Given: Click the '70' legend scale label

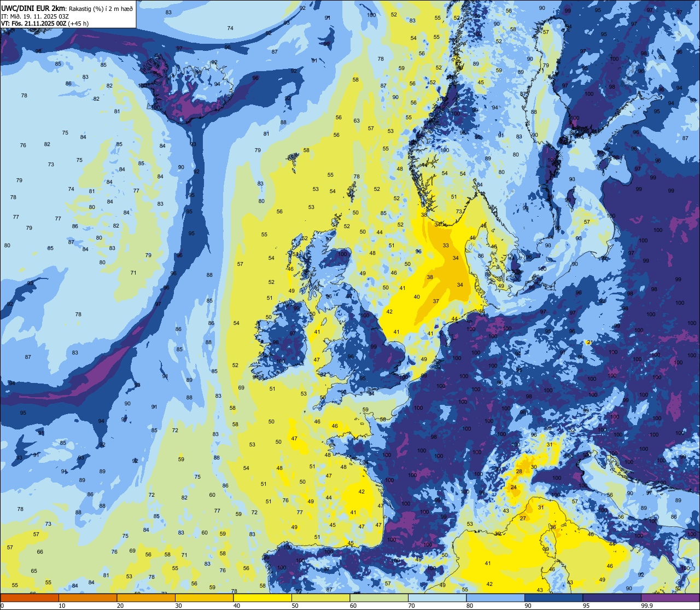Looking at the screenshot, I should click(411, 606).
